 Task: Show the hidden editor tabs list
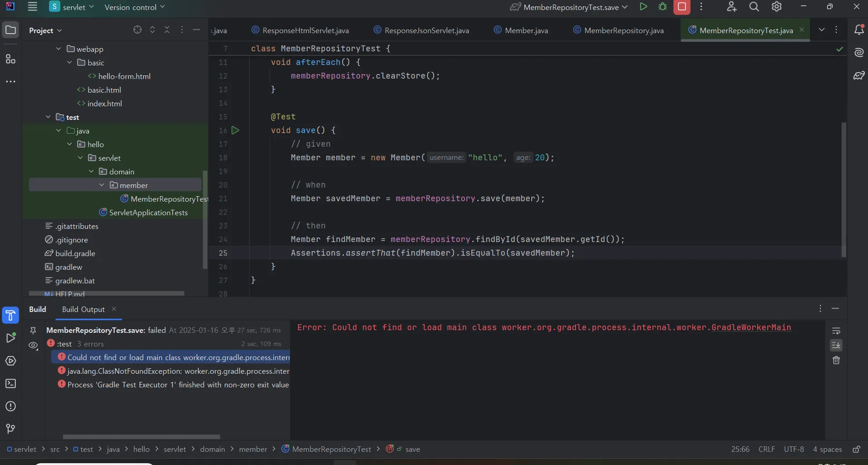[822, 30]
